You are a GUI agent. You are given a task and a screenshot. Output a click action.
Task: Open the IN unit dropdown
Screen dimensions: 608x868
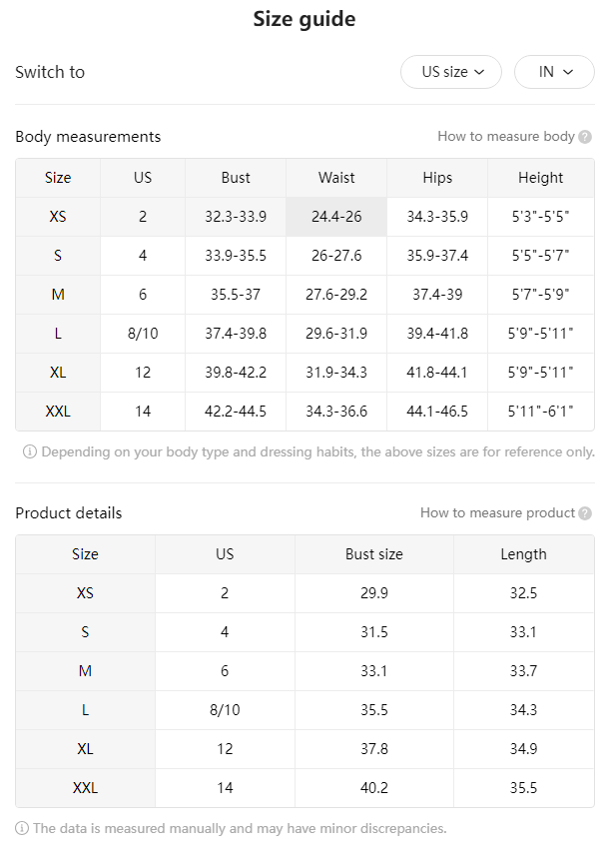click(554, 72)
